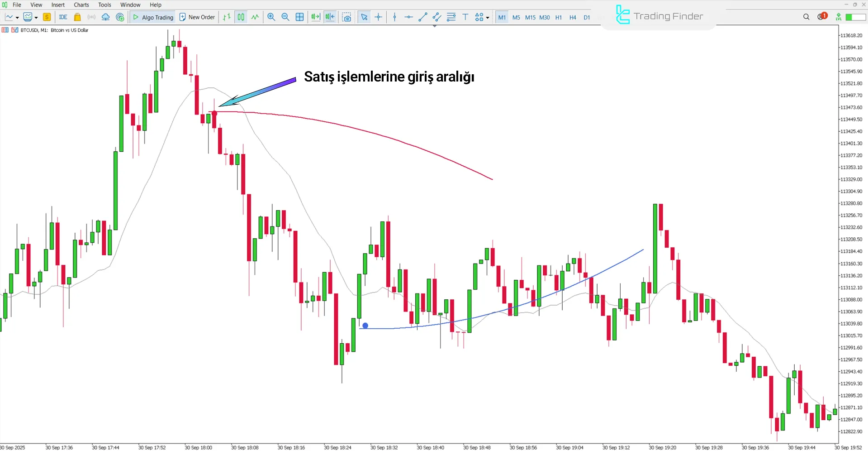Select the crosshair tool

[x=379, y=17]
